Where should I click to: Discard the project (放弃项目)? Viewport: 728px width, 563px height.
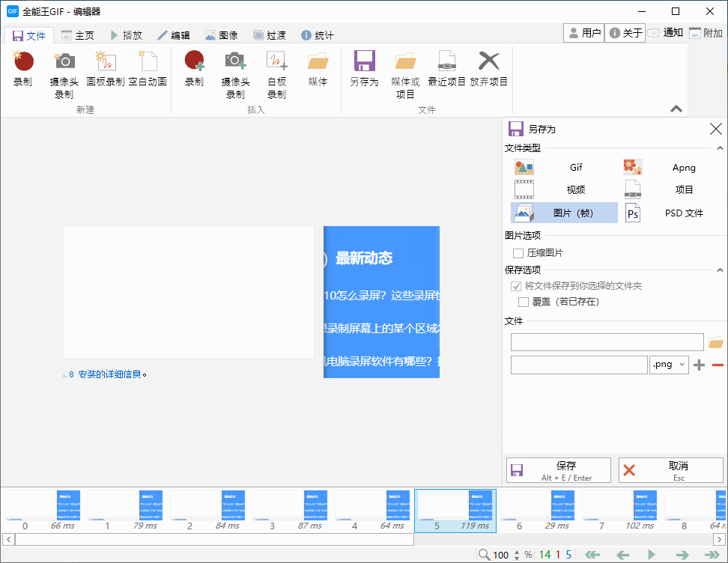488,69
